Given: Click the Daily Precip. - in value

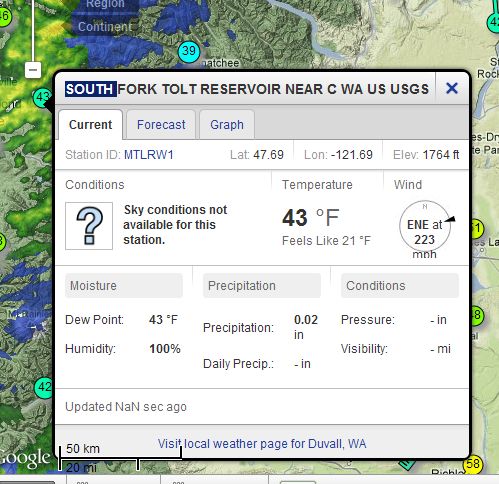Looking at the screenshot, I should (x=302, y=364).
